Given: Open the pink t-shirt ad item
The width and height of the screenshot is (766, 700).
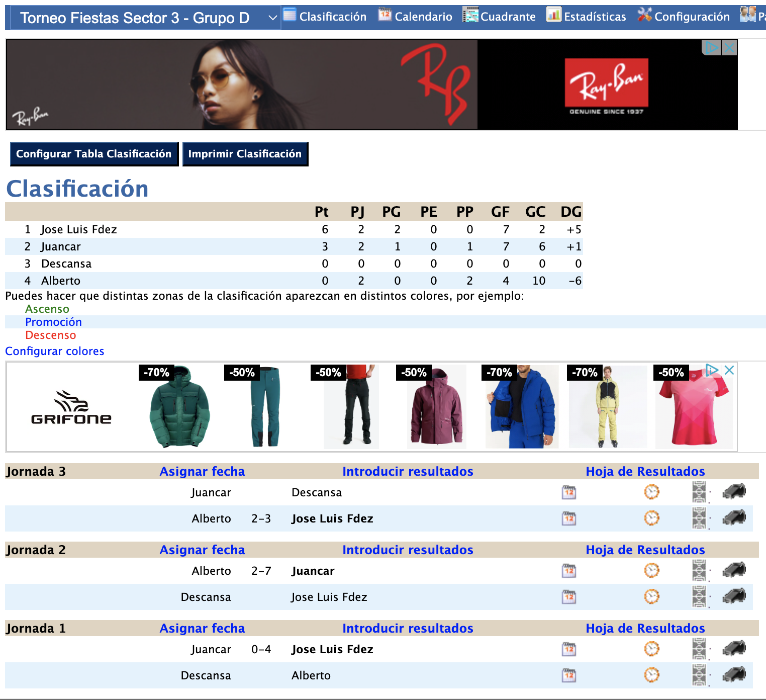Looking at the screenshot, I should [694, 406].
